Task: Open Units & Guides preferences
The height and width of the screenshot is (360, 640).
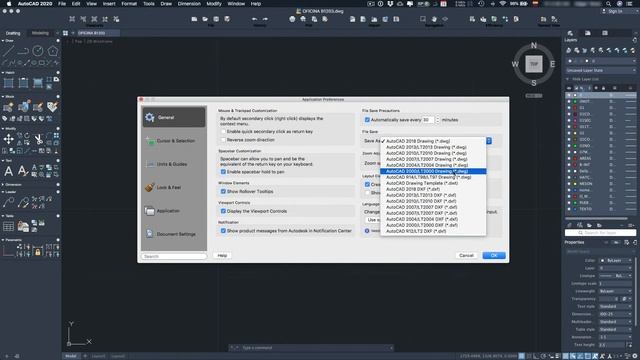Action: coord(173,164)
